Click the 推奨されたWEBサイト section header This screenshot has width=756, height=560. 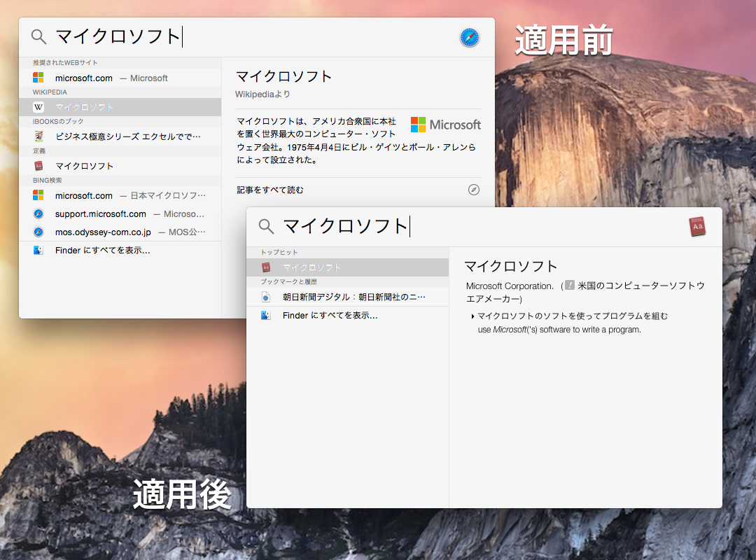(x=65, y=63)
